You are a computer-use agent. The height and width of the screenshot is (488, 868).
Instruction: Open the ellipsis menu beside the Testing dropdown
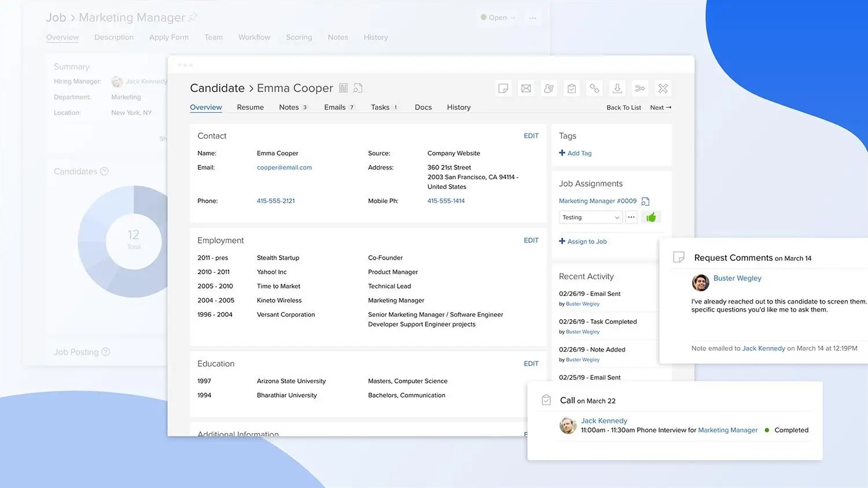(631, 217)
